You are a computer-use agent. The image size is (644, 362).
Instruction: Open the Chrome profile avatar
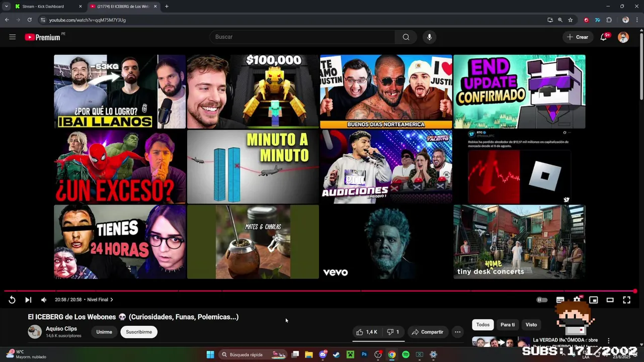tap(625, 20)
